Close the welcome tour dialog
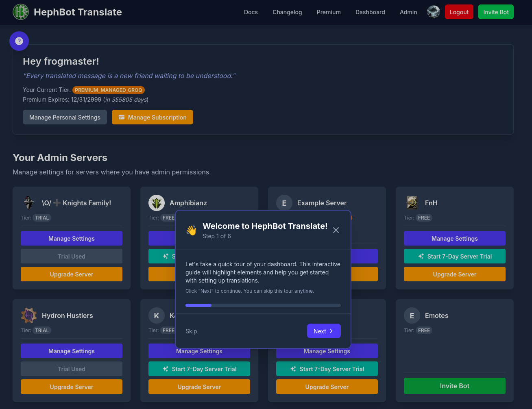This screenshot has height=409, width=532. point(336,230)
